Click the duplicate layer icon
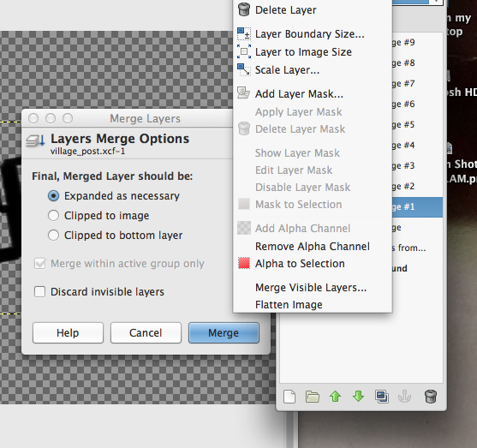This screenshot has width=477, height=448. pos(382,397)
